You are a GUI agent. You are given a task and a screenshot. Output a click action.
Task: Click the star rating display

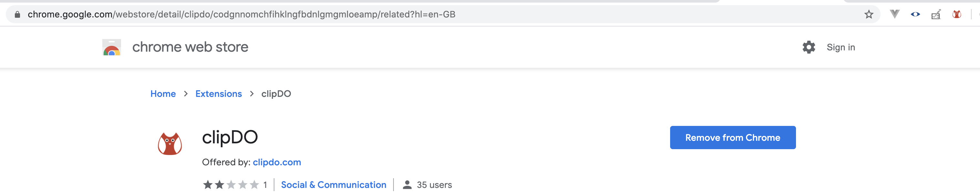pyautogui.click(x=230, y=185)
